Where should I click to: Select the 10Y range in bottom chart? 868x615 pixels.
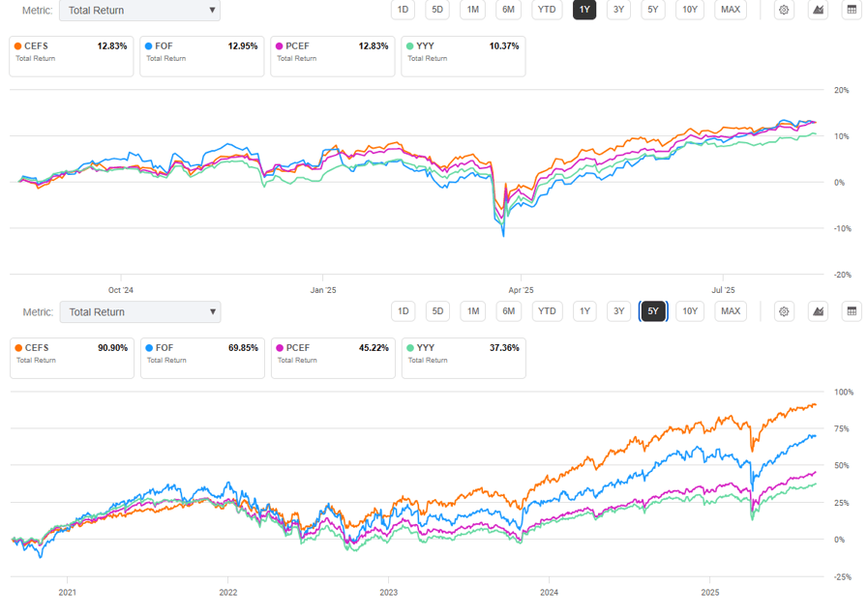tap(689, 311)
